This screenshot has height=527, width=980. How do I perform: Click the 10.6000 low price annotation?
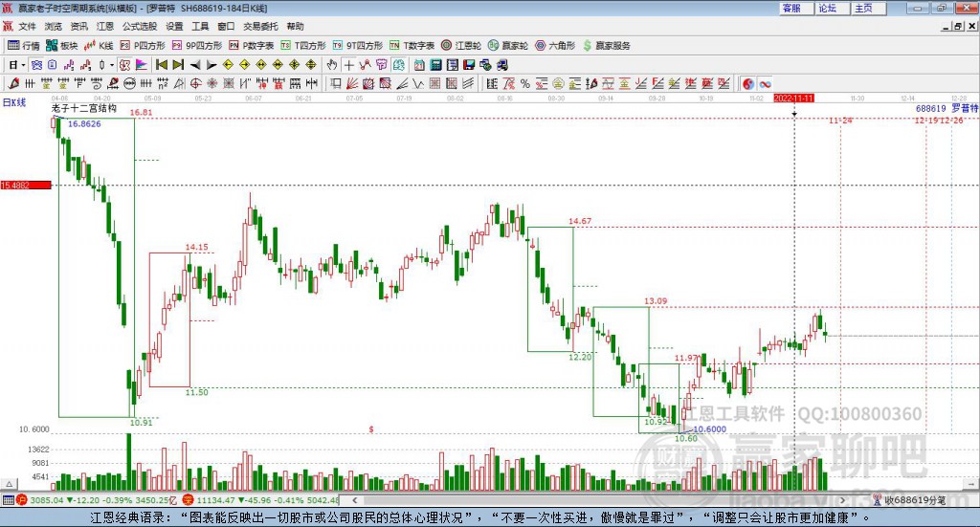coord(710,429)
